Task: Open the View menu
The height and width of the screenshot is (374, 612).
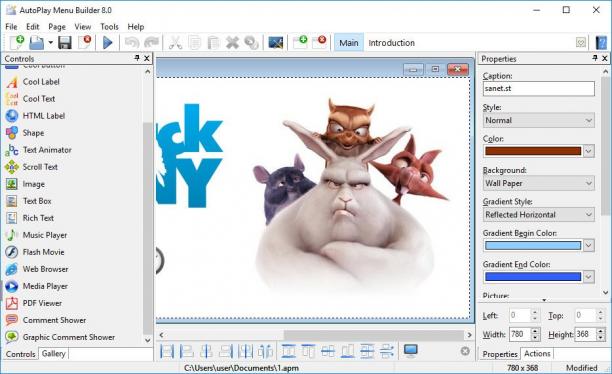Action: 83,27
